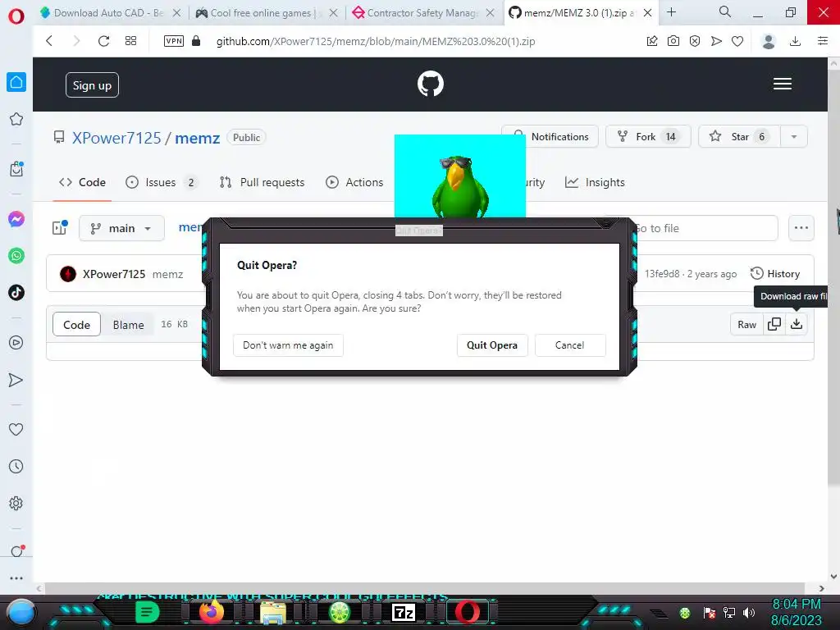Image resolution: width=840 pixels, height=630 pixels.
Task: Open memz repository name link
Action: point(198,138)
